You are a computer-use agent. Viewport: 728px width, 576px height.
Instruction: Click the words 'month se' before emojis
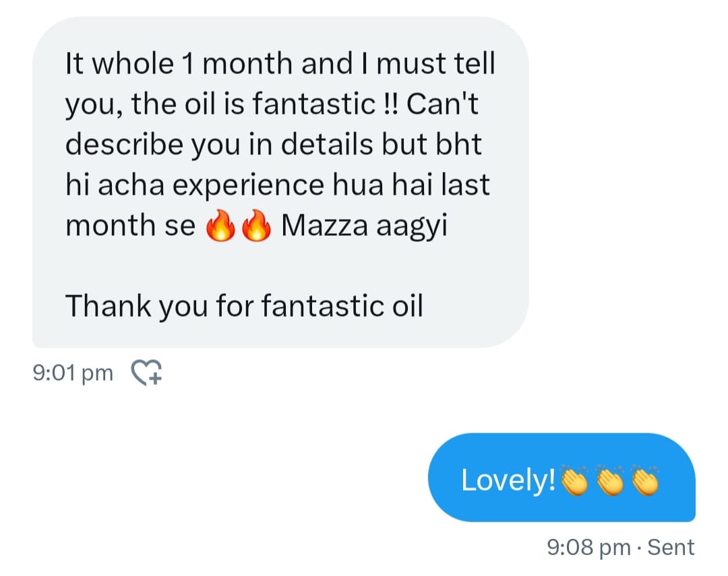click(131, 226)
